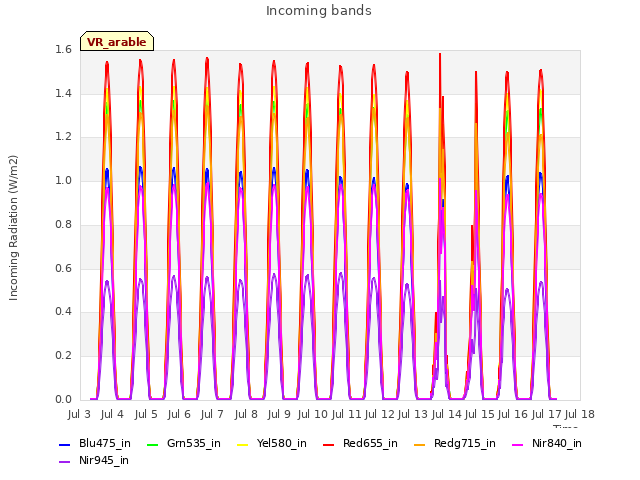
Task: Click the Yel580_in yellow legend swatch
Action: 242,444
